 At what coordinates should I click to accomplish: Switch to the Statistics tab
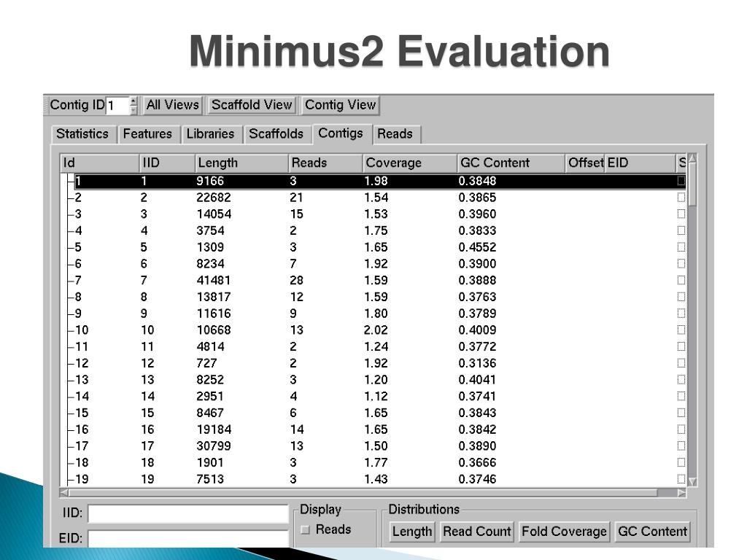click(x=82, y=134)
